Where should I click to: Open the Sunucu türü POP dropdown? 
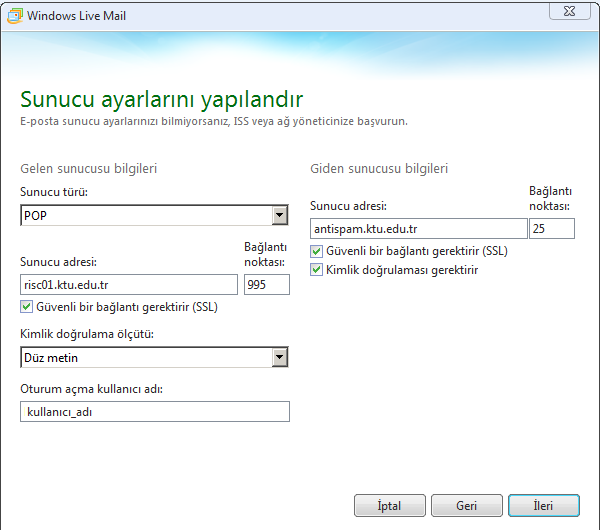(x=280, y=215)
